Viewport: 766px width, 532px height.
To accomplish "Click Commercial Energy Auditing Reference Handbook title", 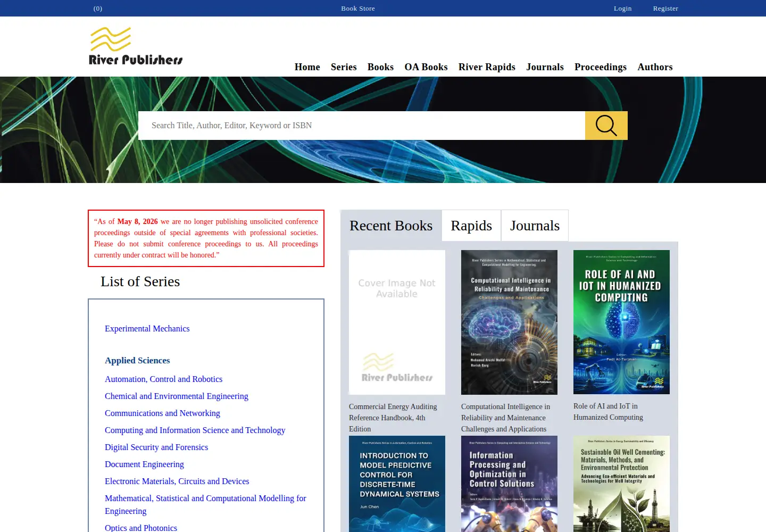I will [393, 418].
